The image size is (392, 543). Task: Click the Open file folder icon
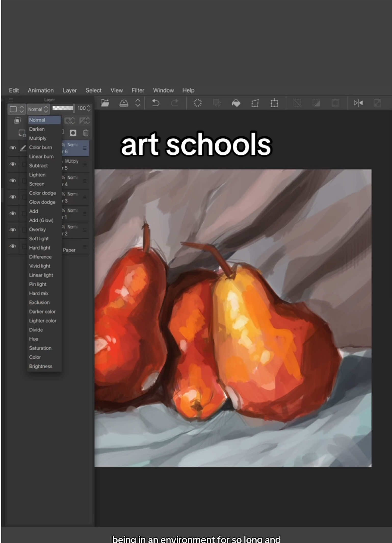point(105,103)
